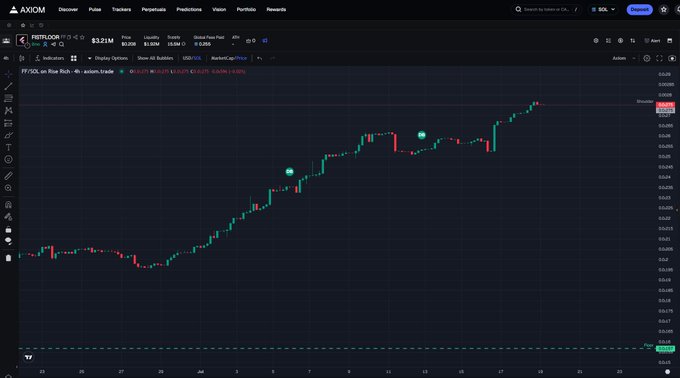Change the candlestick chart type
The height and width of the screenshot is (378, 680).
21,58
